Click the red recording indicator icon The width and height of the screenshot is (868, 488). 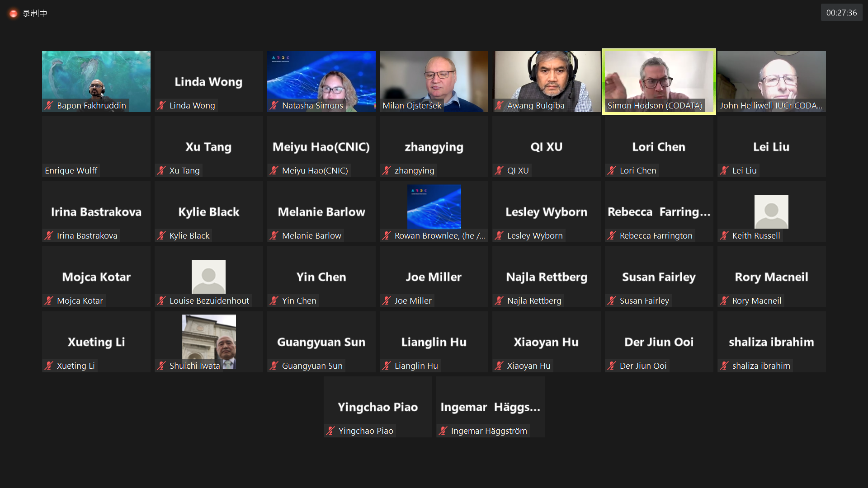point(14,14)
